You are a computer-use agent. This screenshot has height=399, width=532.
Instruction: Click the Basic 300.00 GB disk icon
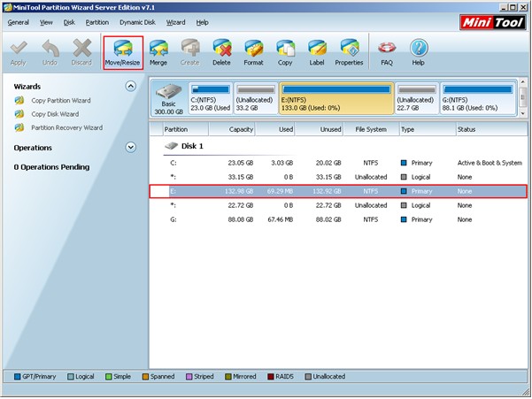168,91
